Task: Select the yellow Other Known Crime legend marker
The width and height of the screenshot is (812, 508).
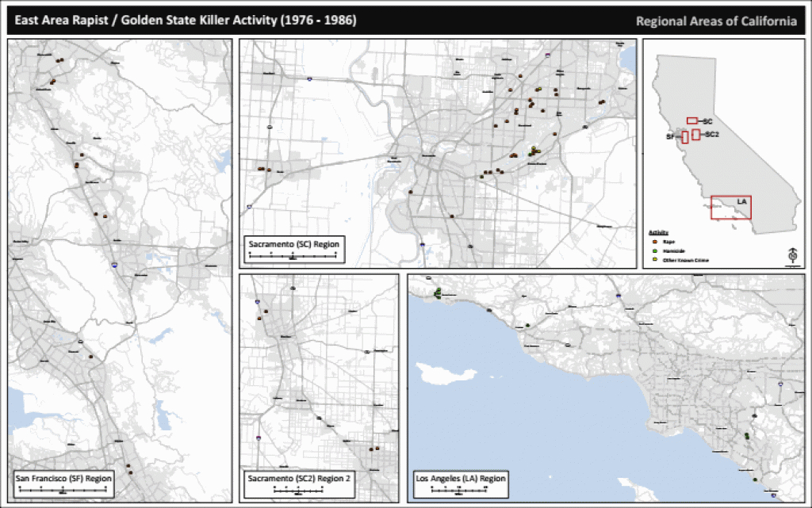Action: pyautogui.click(x=653, y=259)
